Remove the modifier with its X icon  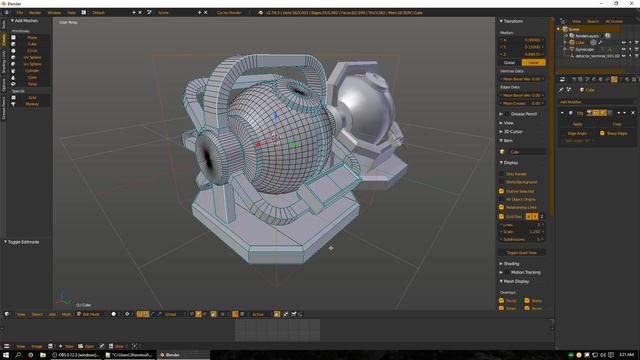click(633, 113)
